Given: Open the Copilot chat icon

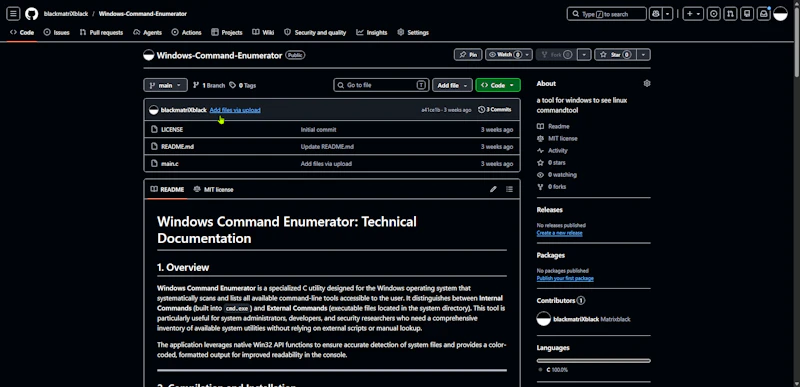Looking at the screenshot, I should point(655,14).
